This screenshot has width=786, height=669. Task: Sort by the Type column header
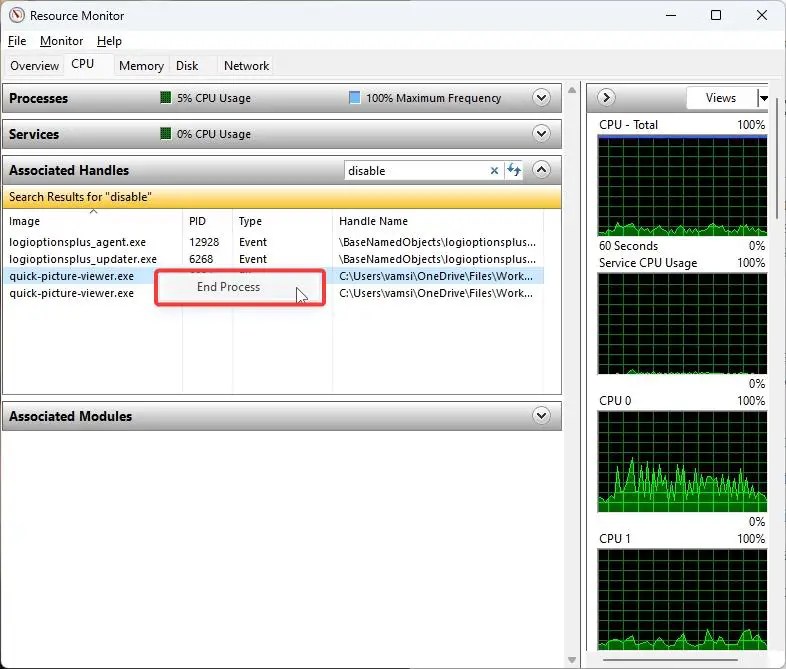pos(282,221)
